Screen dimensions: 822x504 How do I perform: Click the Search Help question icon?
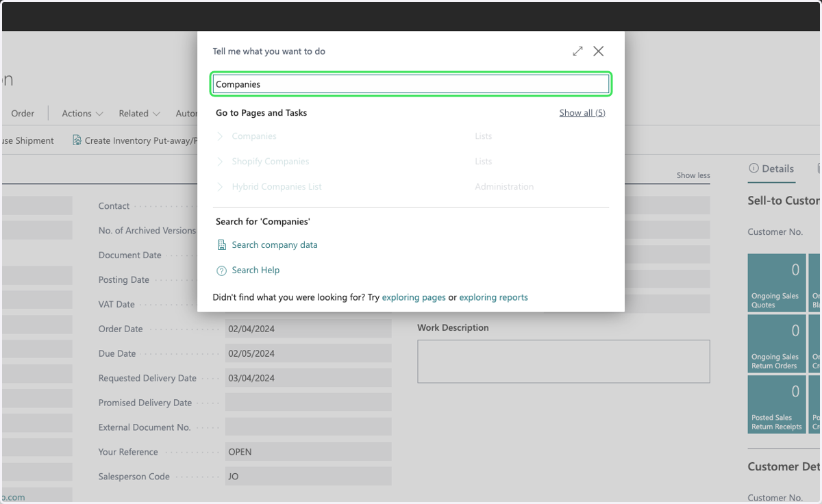[221, 270]
